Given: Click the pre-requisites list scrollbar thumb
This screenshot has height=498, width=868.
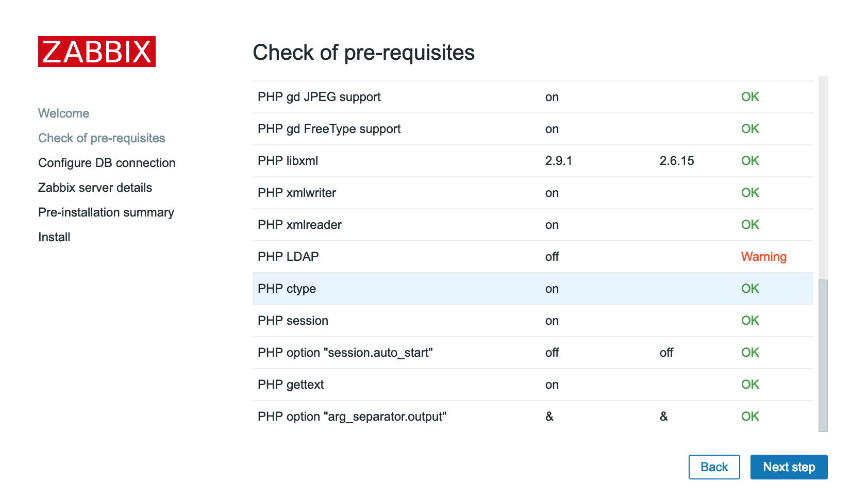Looking at the screenshot, I should pyautogui.click(x=823, y=355).
